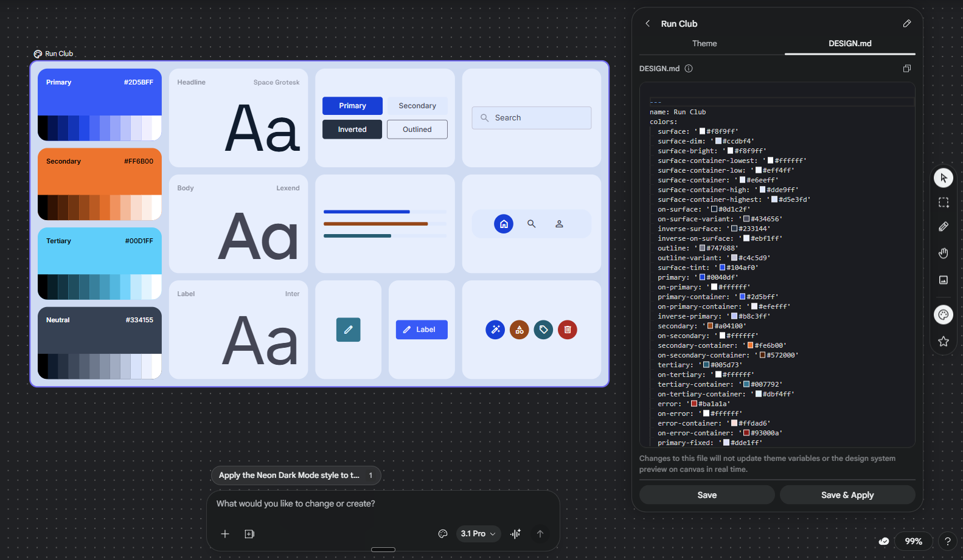This screenshot has height=560, width=963.
Task: Click the orange progress bar
Action: (x=376, y=224)
